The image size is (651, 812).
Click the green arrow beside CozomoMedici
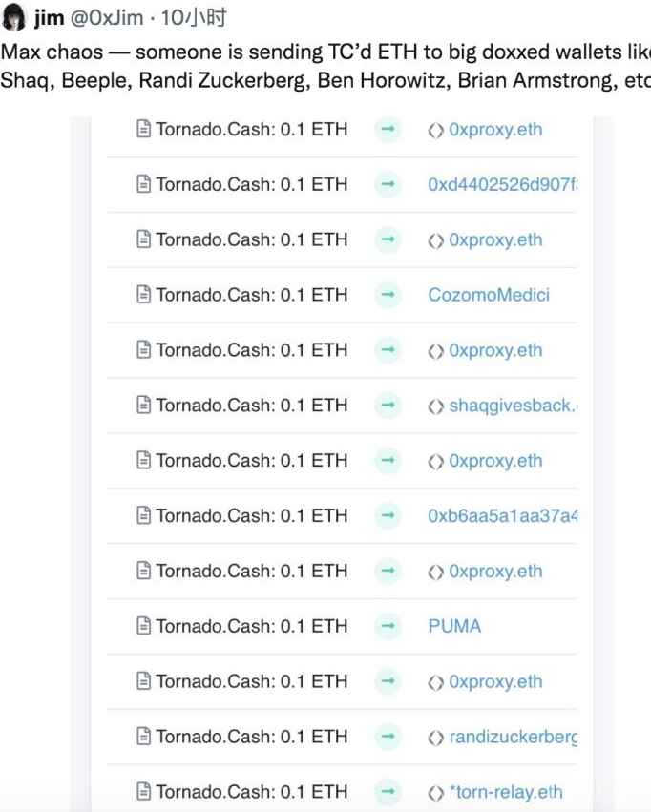(x=388, y=295)
